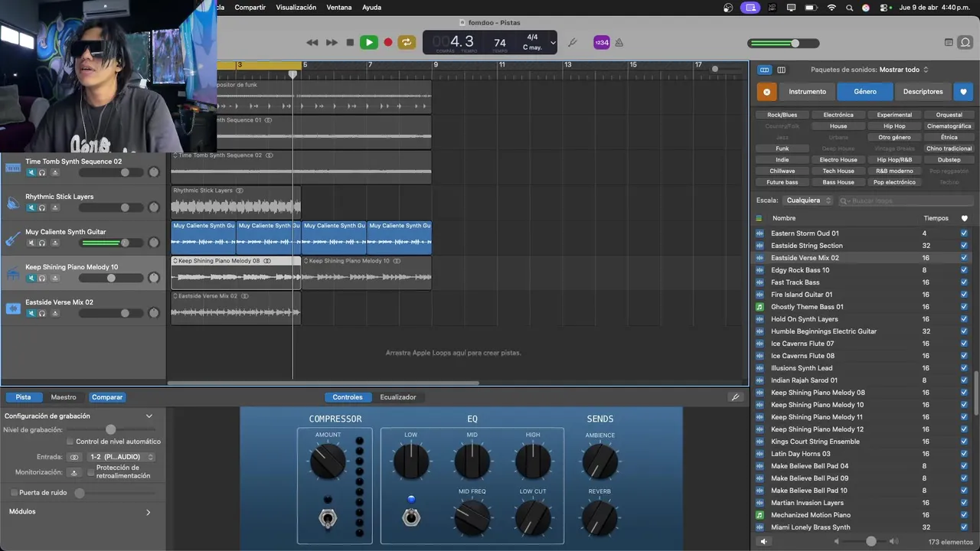
Task: Open the Ventana menu
Action: pyautogui.click(x=339, y=8)
